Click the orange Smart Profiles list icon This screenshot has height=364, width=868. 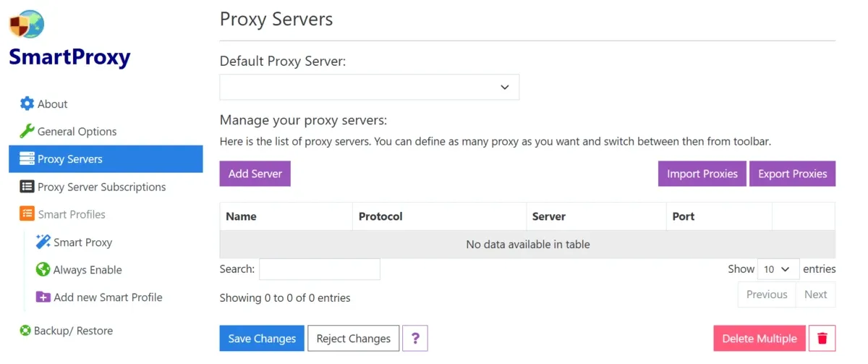pyautogui.click(x=27, y=214)
